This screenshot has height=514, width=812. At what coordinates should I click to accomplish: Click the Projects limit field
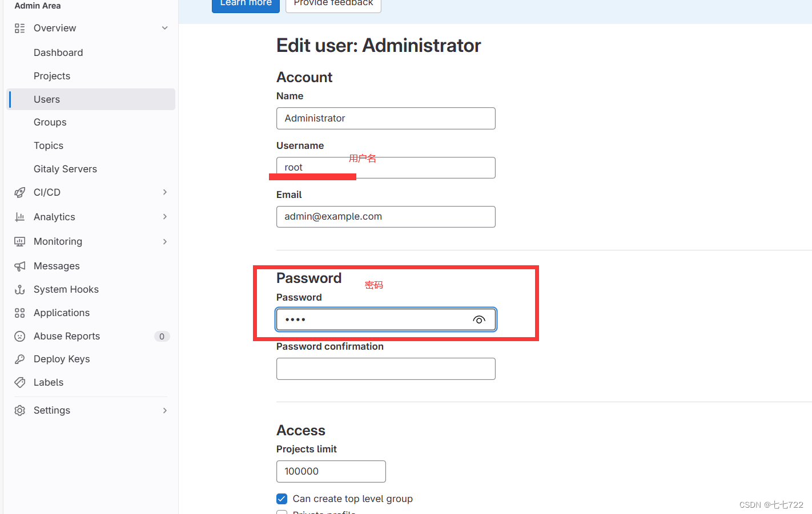(331, 471)
